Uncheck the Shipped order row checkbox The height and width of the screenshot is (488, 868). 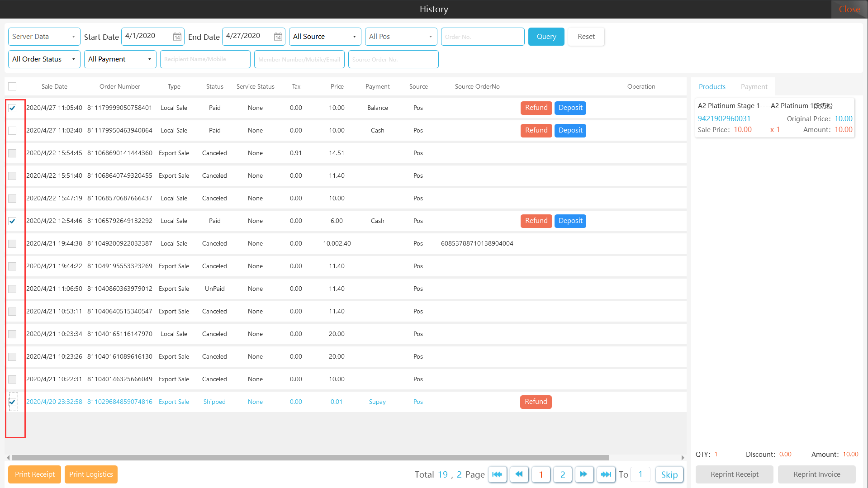coord(12,402)
